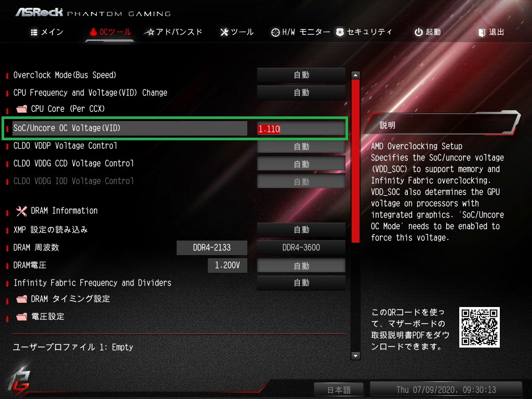Click the scrollbar down arrow

(355, 356)
